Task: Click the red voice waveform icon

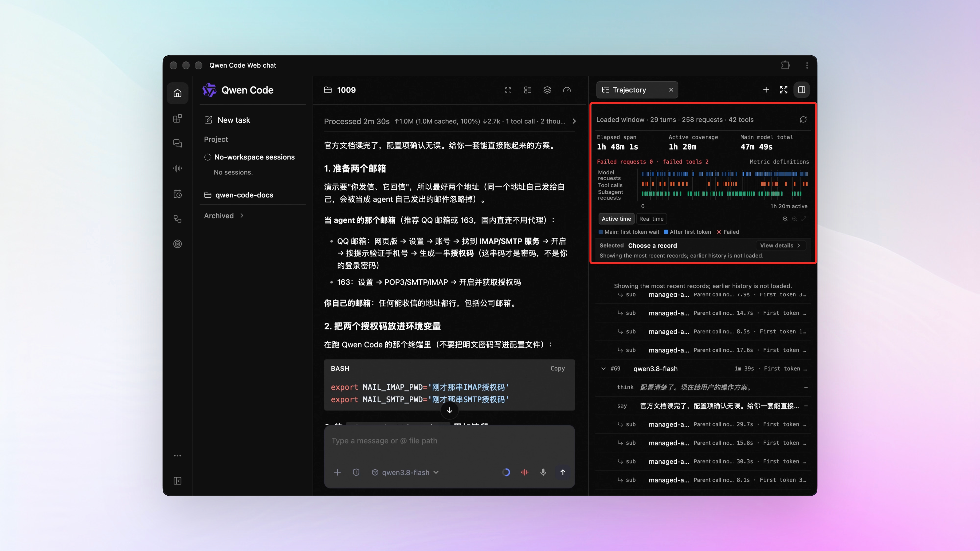Action: point(525,472)
